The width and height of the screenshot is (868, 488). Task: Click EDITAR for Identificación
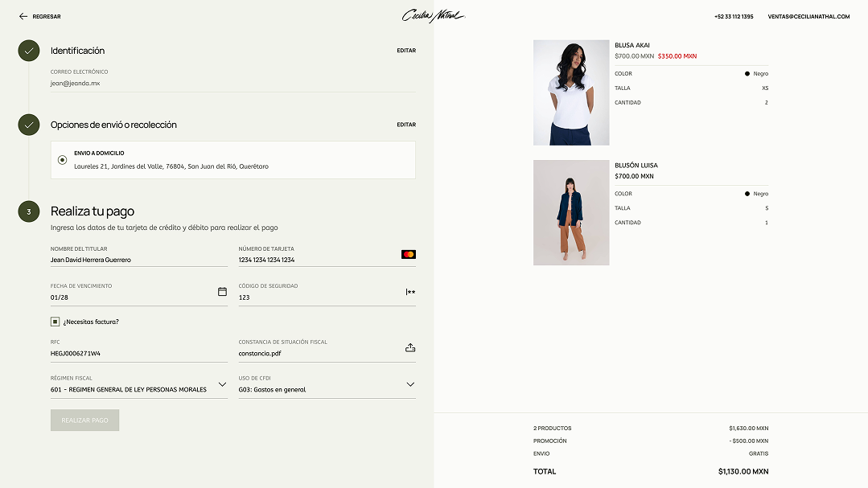[x=406, y=51]
